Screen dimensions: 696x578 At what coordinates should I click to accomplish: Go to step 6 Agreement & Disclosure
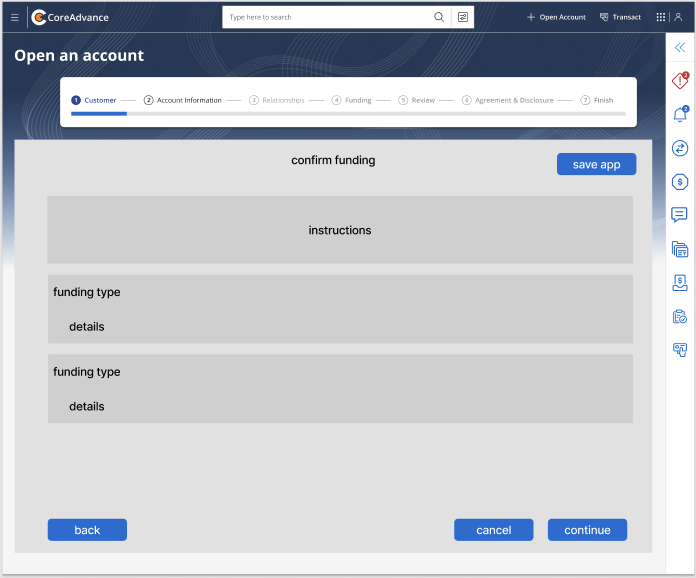508,100
